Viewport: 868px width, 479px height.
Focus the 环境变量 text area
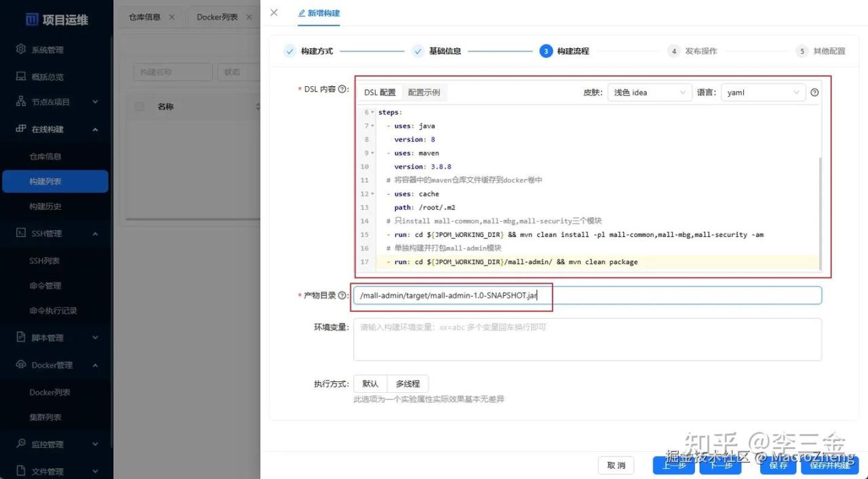(587, 339)
